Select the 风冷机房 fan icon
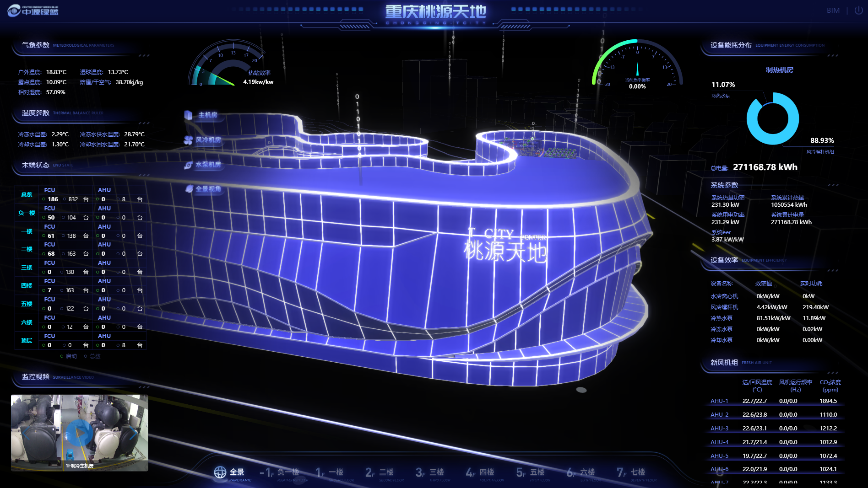Image resolution: width=868 pixels, height=488 pixels. (188, 140)
